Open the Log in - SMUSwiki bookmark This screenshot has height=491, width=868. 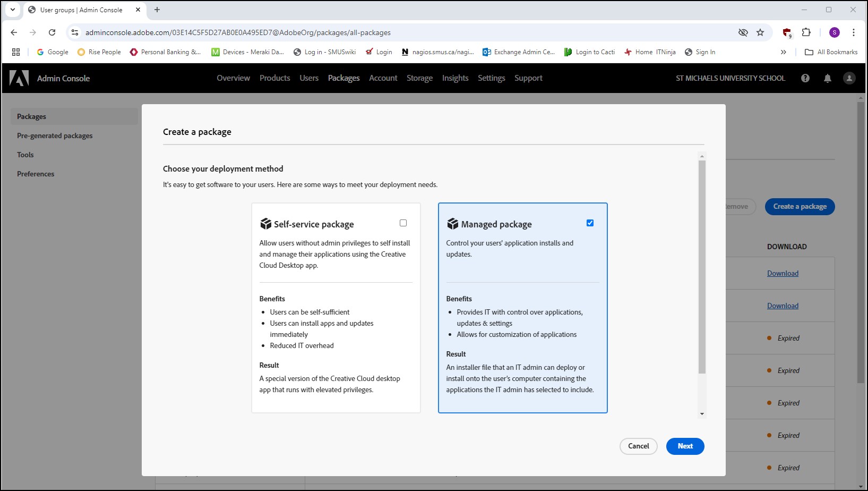pos(325,52)
